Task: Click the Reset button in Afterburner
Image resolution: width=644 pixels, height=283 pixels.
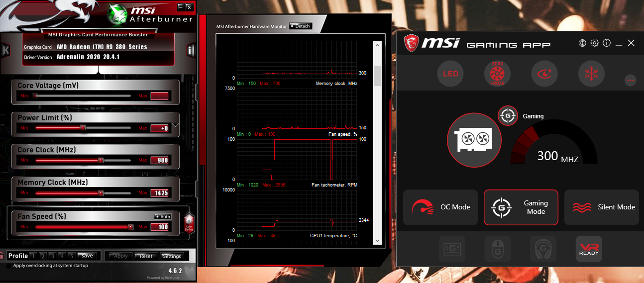Action: 146,256
